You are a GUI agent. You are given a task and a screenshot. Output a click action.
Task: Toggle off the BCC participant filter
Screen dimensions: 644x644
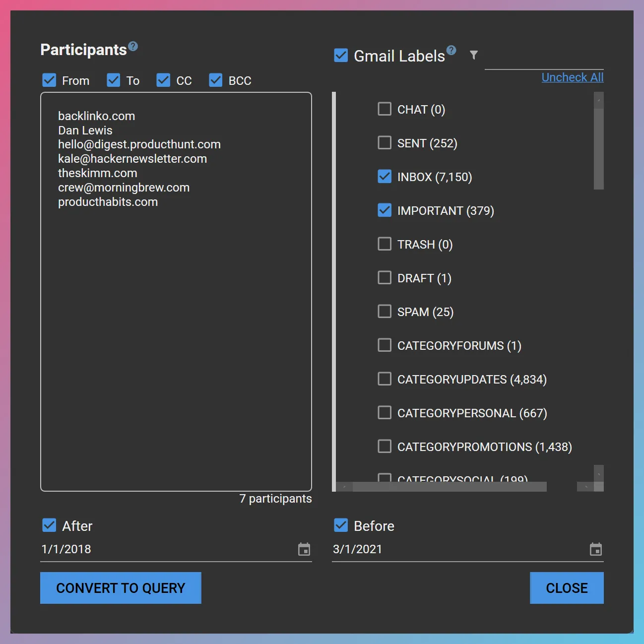(216, 80)
